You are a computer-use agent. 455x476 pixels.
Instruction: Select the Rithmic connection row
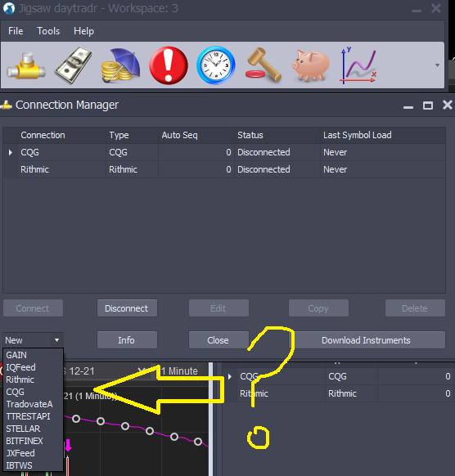pyautogui.click(x=224, y=169)
